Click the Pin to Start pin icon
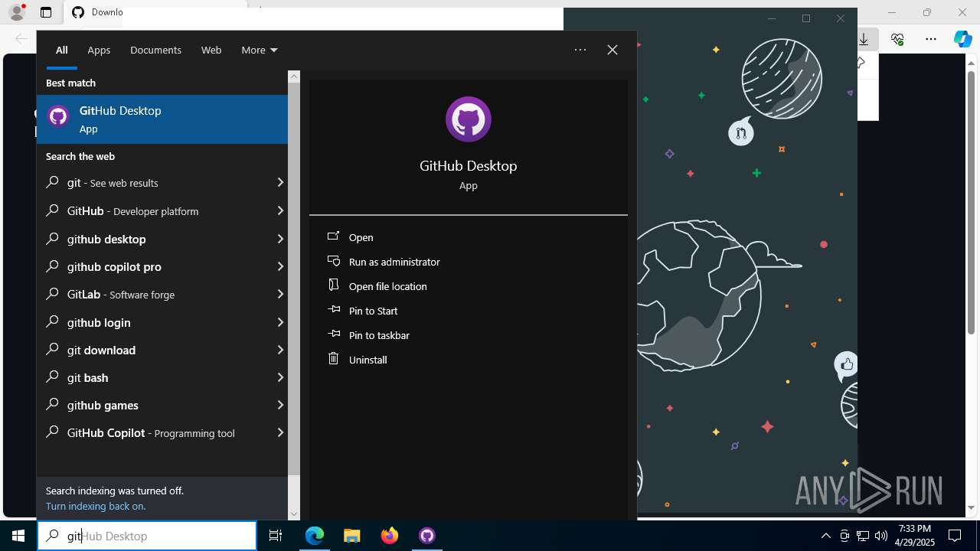Viewport: 980px width, 551px height. click(333, 310)
